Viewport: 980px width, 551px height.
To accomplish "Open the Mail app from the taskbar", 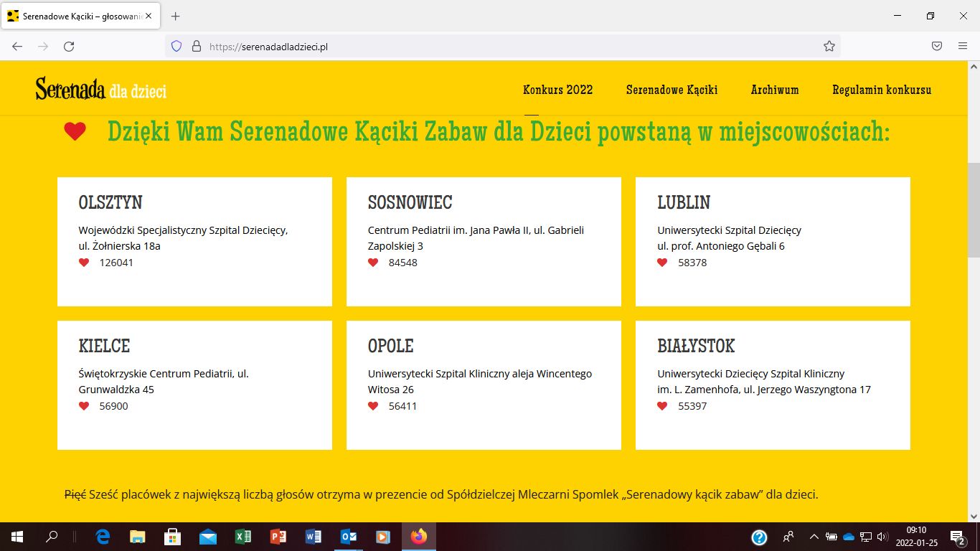I will [x=208, y=537].
